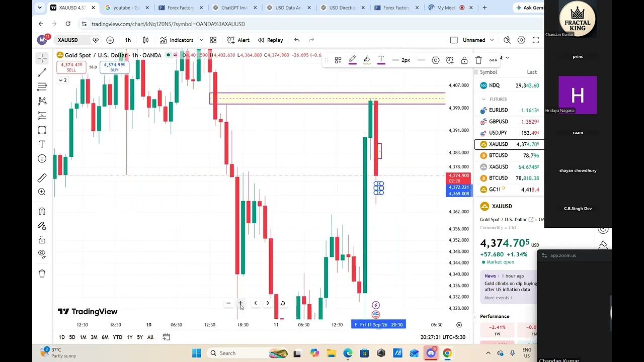
Task: Click the browser address bar URL
Action: 168,24
